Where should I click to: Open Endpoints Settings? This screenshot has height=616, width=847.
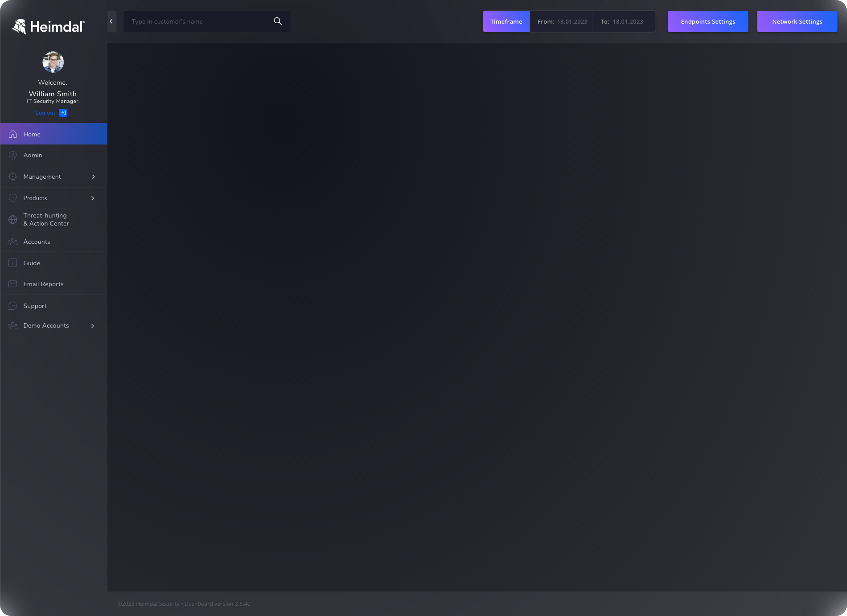(x=708, y=21)
